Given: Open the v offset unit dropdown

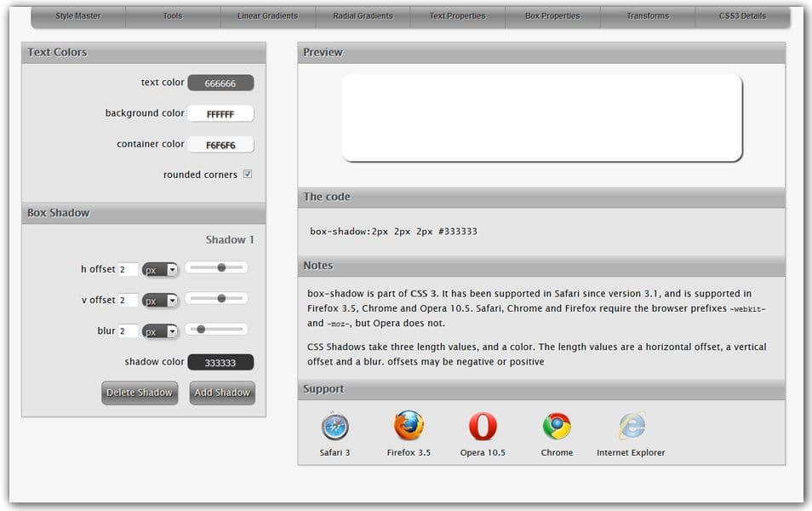Looking at the screenshot, I should pyautogui.click(x=160, y=301).
